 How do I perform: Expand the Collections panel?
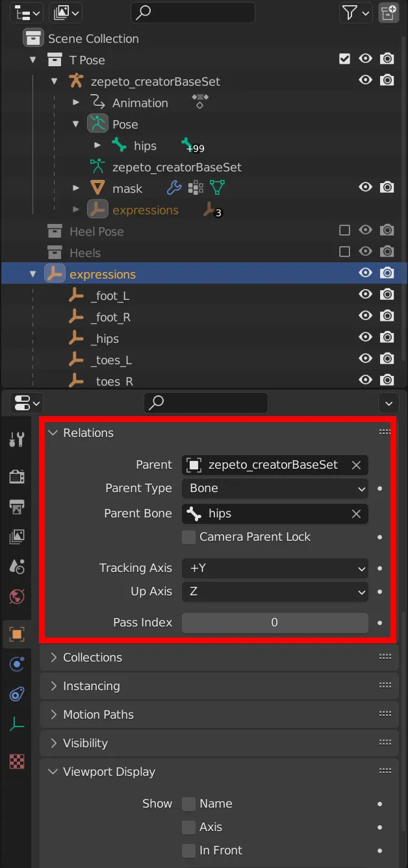click(x=219, y=658)
